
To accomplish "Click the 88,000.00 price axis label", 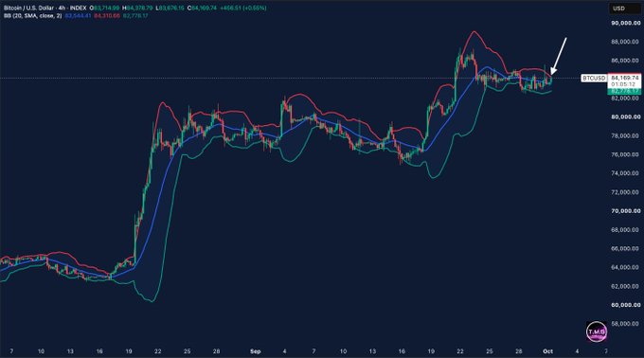I will [625, 42].
